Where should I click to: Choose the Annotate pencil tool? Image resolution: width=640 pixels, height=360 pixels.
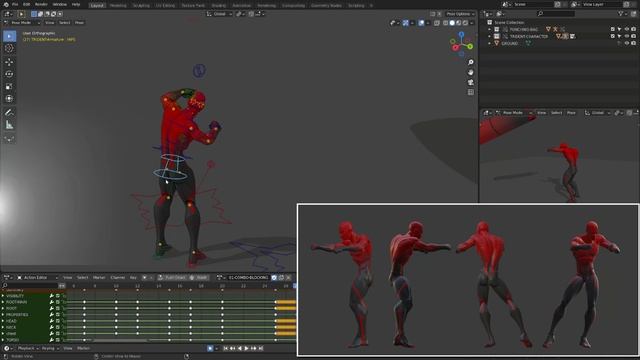tap(9, 112)
